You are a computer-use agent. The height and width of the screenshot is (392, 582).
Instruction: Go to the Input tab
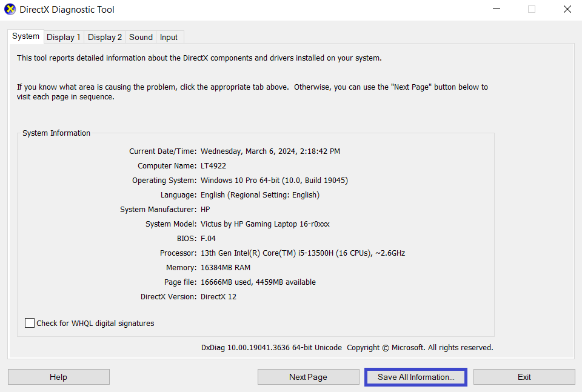(169, 37)
